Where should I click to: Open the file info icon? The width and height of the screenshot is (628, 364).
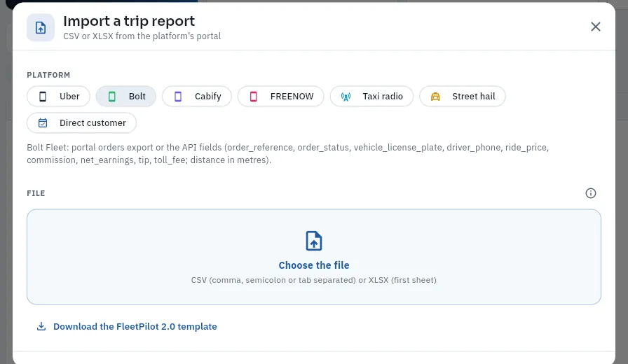point(591,193)
